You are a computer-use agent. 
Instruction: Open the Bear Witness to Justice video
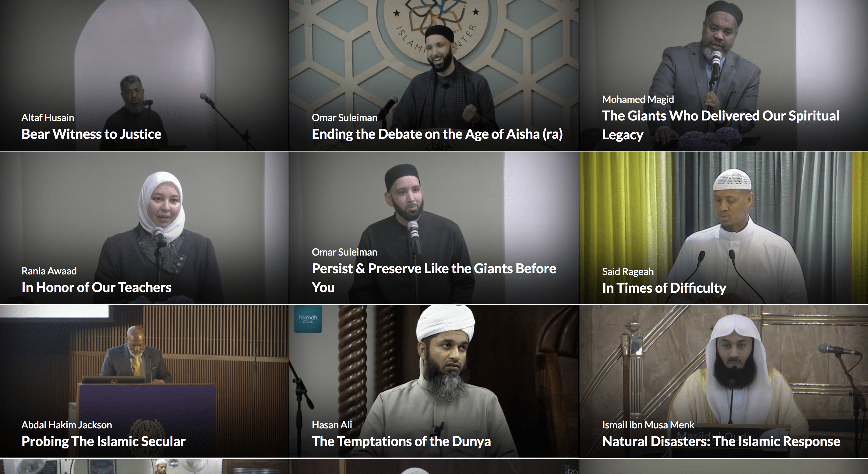91,134
